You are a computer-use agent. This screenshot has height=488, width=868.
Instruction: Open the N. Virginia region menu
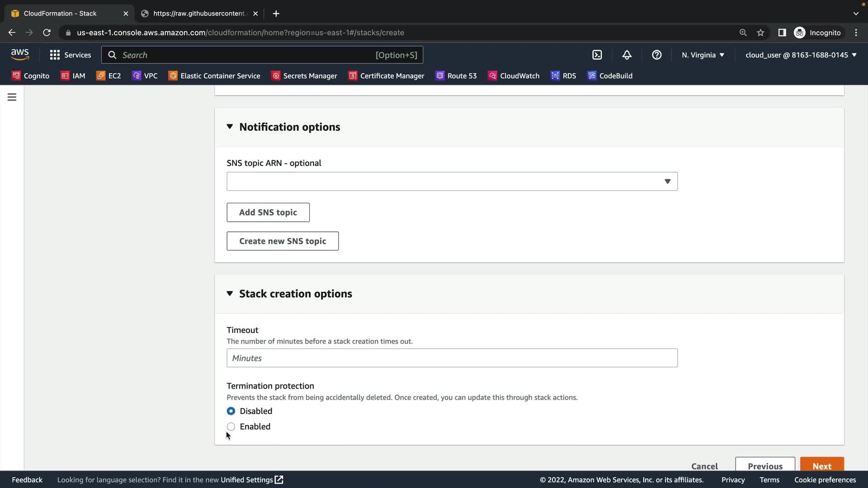click(x=703, y=55)
